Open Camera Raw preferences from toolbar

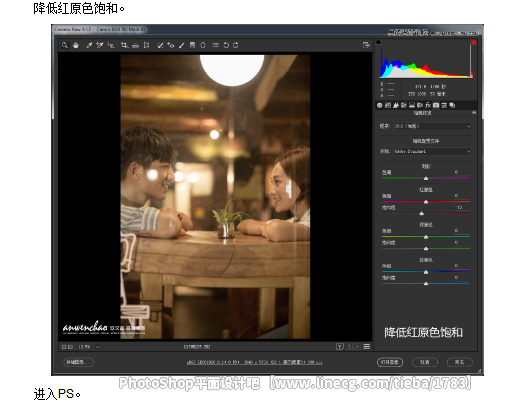[x=215, y=45]
